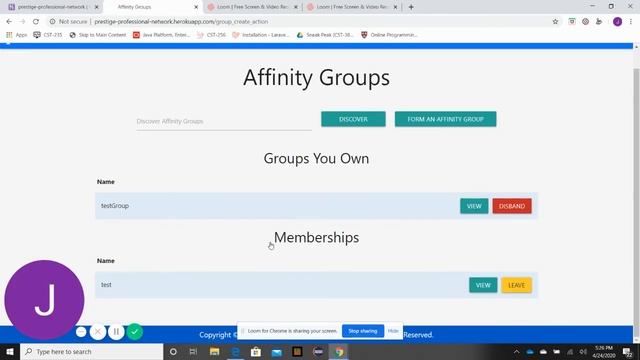640x360 pixels.
Task: Open the Java Platform bookmark
Action: click(162, 35)
